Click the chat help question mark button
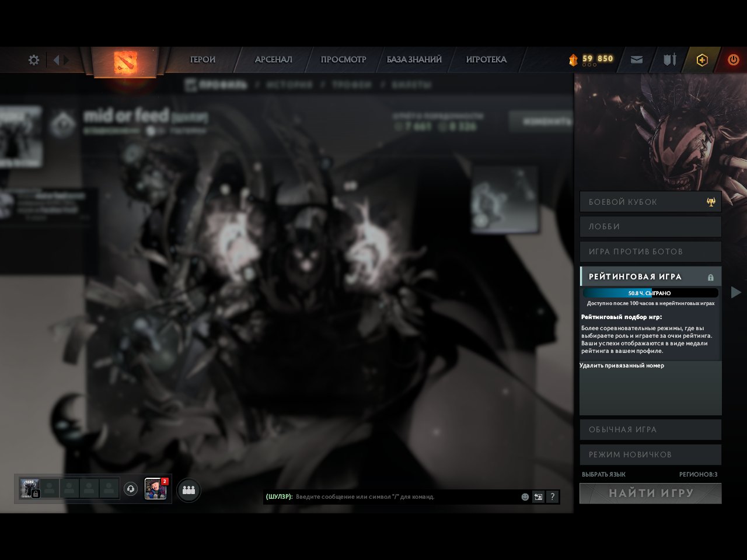The image size is (747, 560). [x=552, y=497]
